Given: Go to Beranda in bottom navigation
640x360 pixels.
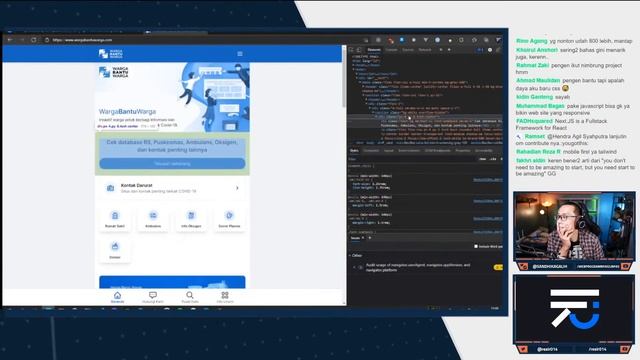Looking at the screenshot, I should click(x=118, y=297).
